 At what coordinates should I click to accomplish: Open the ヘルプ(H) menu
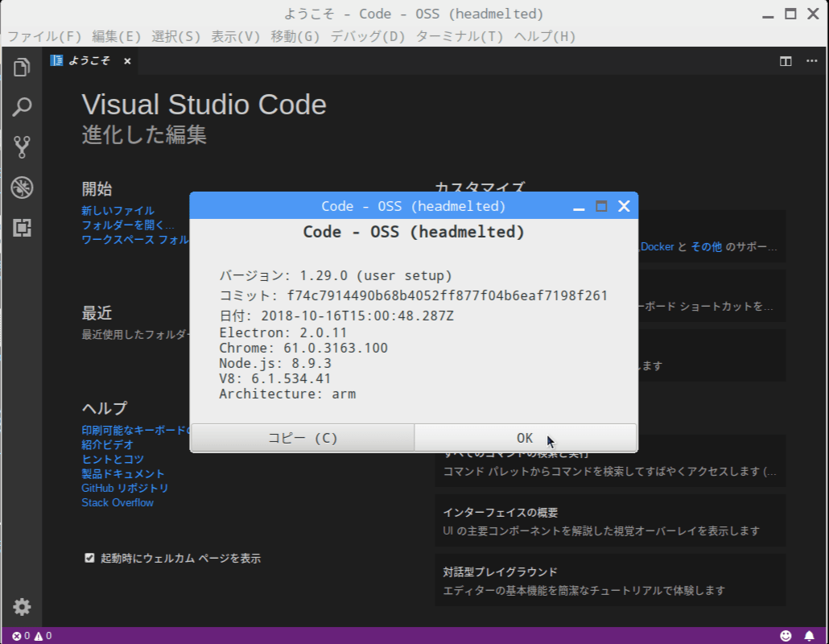click(545, 36)
